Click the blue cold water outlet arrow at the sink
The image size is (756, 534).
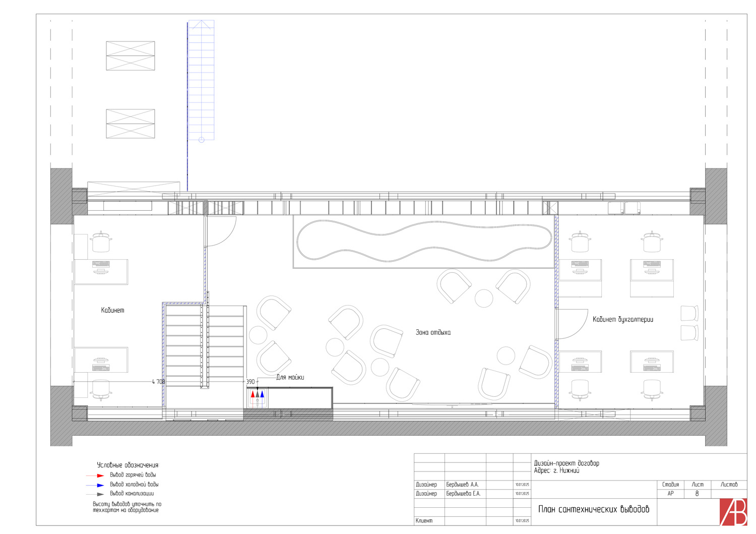tap(262, 394)
